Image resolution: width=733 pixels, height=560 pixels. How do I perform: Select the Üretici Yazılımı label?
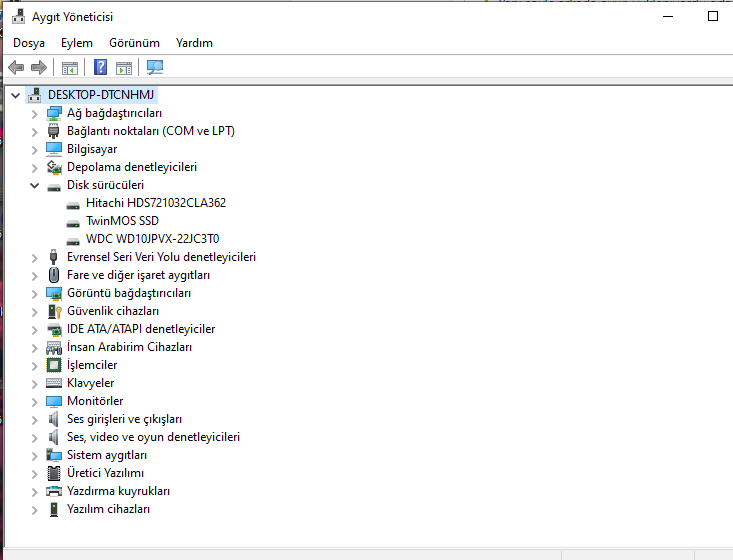(106, 473)
